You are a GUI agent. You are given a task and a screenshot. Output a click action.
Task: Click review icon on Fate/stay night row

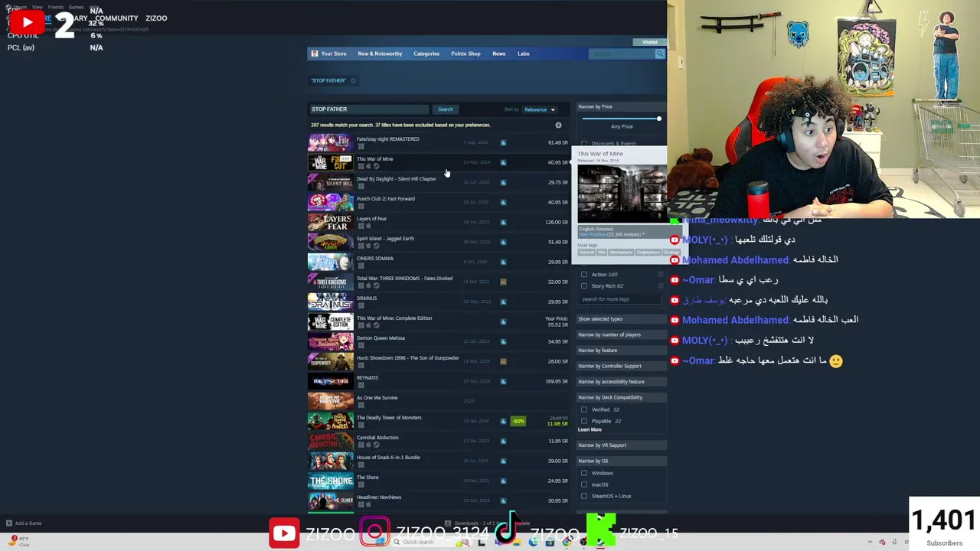tap(503, 142)
